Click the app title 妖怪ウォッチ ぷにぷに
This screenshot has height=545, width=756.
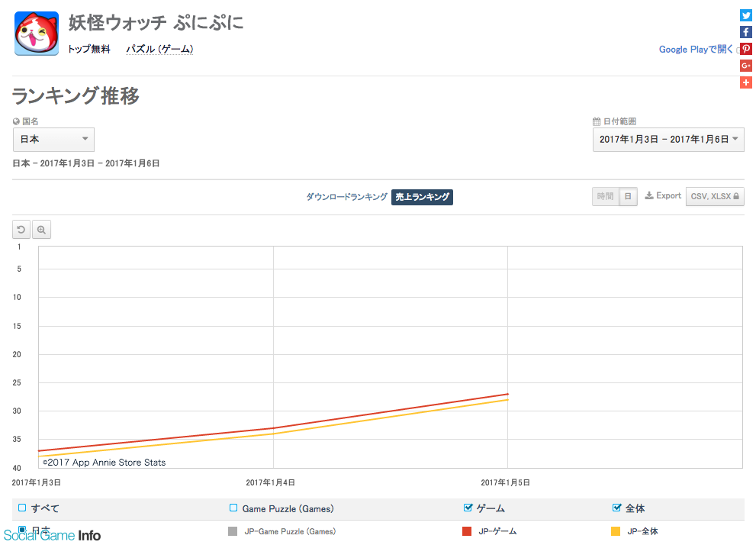tap(156, 22)
